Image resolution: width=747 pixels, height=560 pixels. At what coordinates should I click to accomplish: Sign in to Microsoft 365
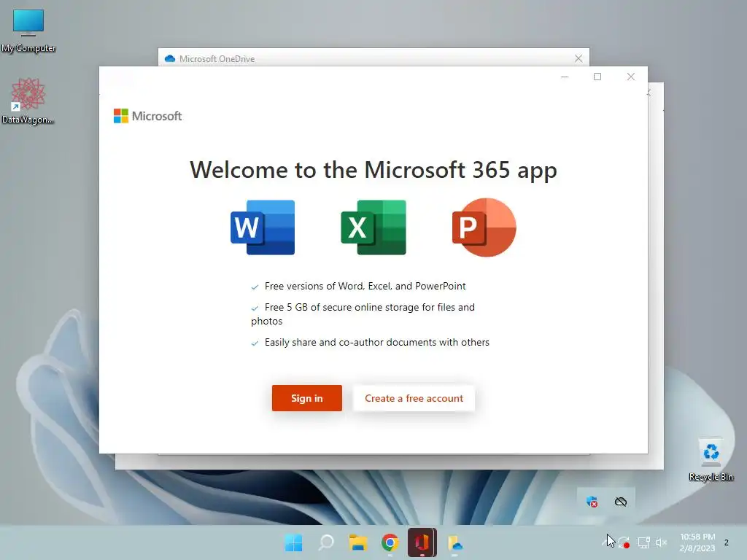point(307,398)
